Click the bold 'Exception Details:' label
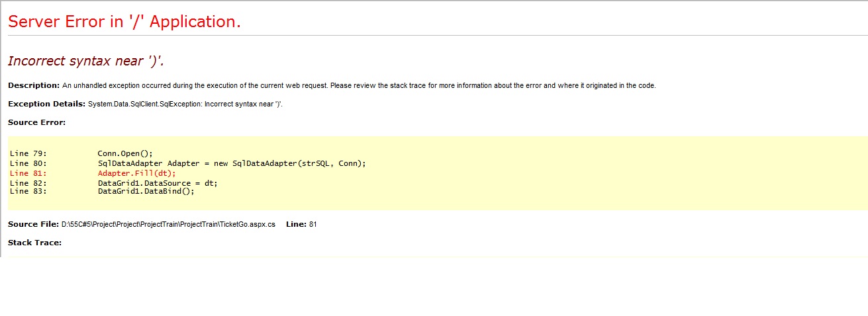Screen dimensions: 868x316 46,104
